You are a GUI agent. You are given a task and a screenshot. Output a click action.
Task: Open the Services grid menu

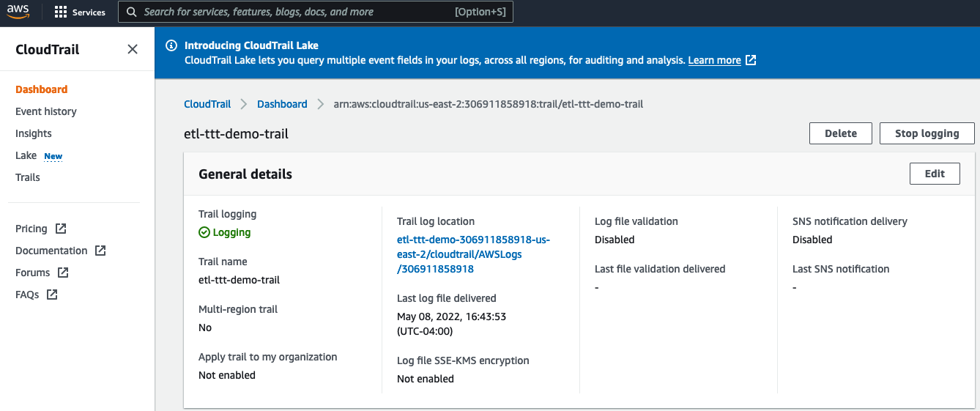[x=80, y=12]
